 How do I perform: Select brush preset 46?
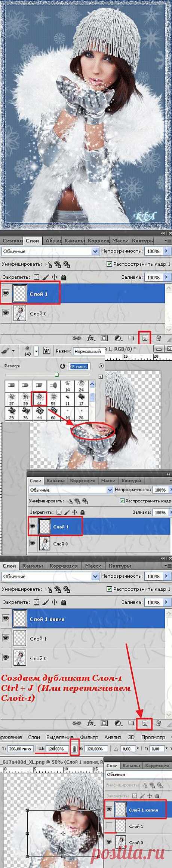39,398
